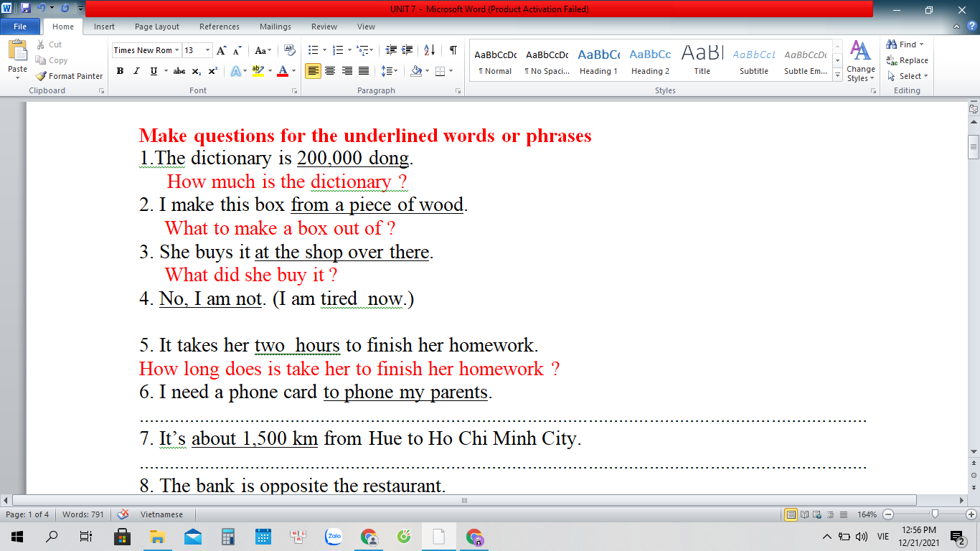Click the zoom slider handle

[x=934, y=514]
